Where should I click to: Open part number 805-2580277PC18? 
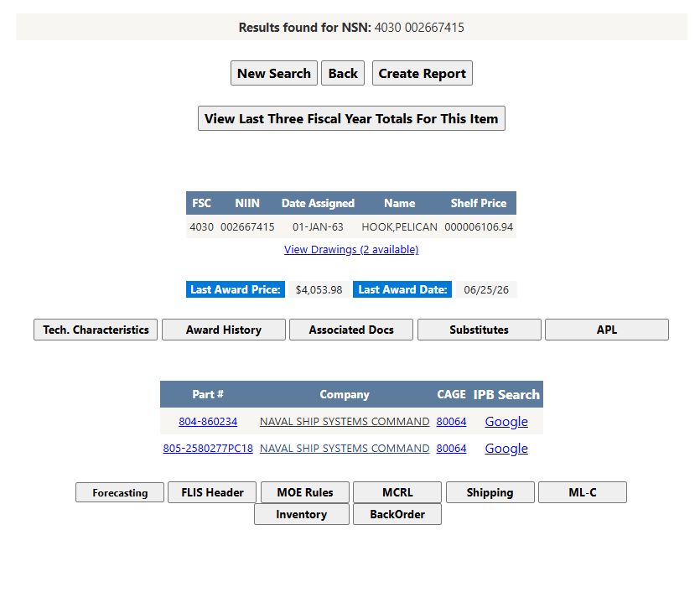[208, 448]
